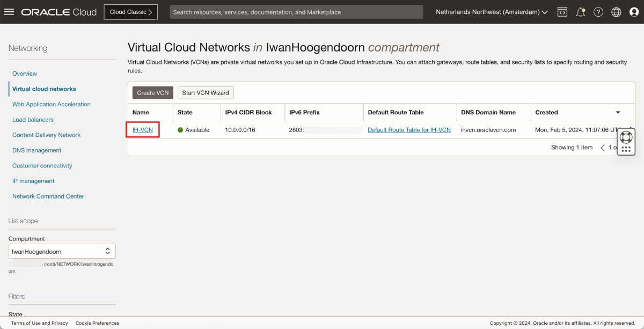Open your user profile avatar menu
Image resolution: width=644 pixels, height=329 pixels.
tap(634, 11)
